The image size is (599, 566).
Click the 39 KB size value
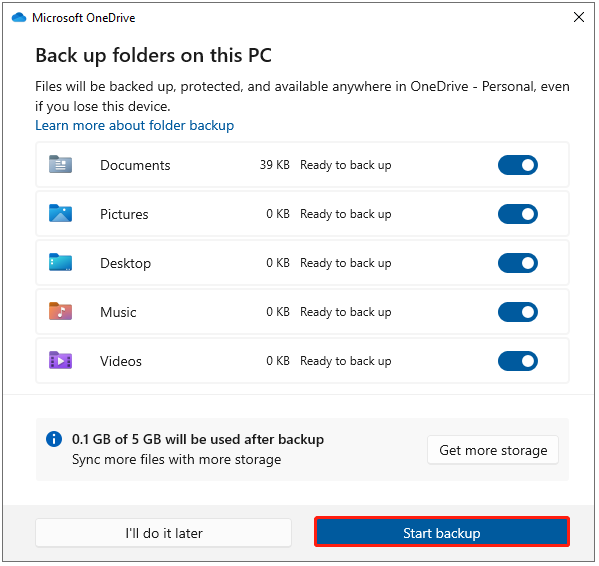[x=274, y=165]
